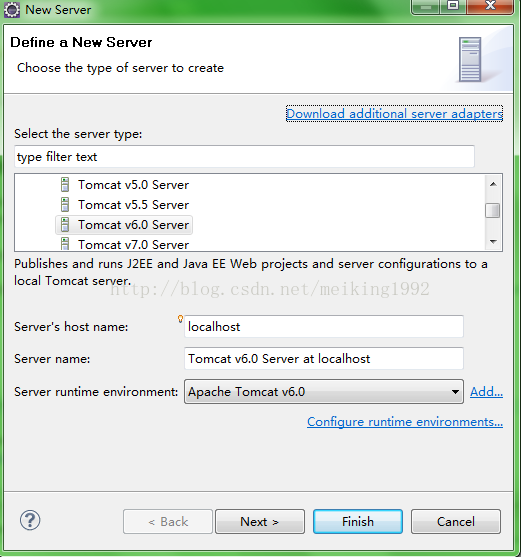Click the host name content-assist lightbulb icon
Screen dimensions: 521x557
point(180,319)
